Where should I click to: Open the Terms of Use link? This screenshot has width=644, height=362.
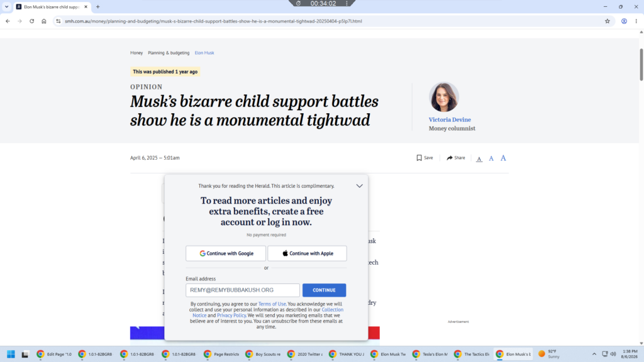coord(272,304)
